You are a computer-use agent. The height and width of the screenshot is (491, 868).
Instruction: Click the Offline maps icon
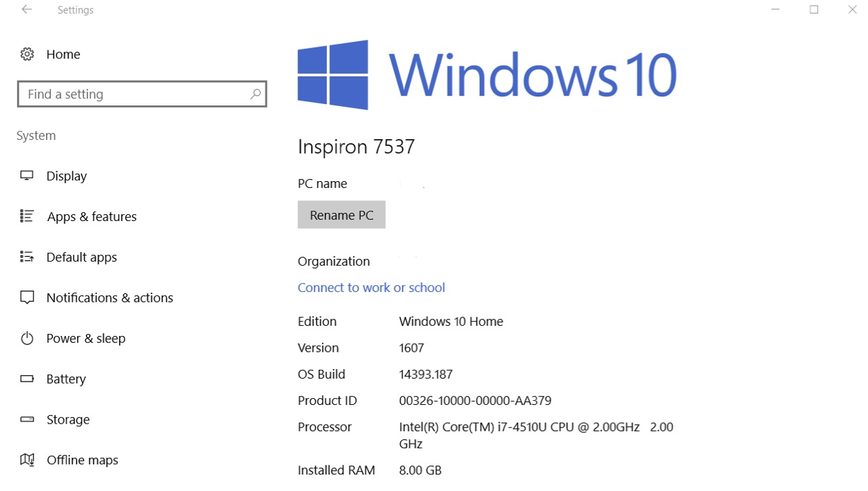click(x=27, y=459)
